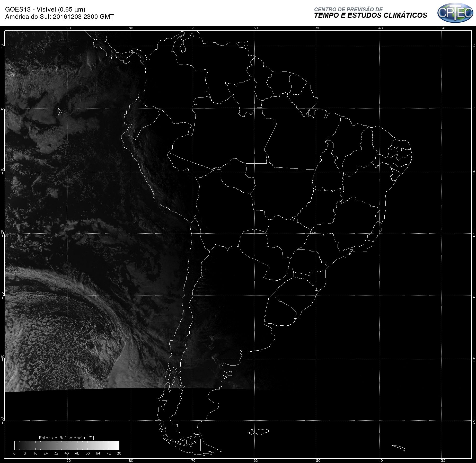Click the "-30" longitude label on top axis
Image resolution: width=476 pixels, height=463 pixels.
(x=442, y=28)
